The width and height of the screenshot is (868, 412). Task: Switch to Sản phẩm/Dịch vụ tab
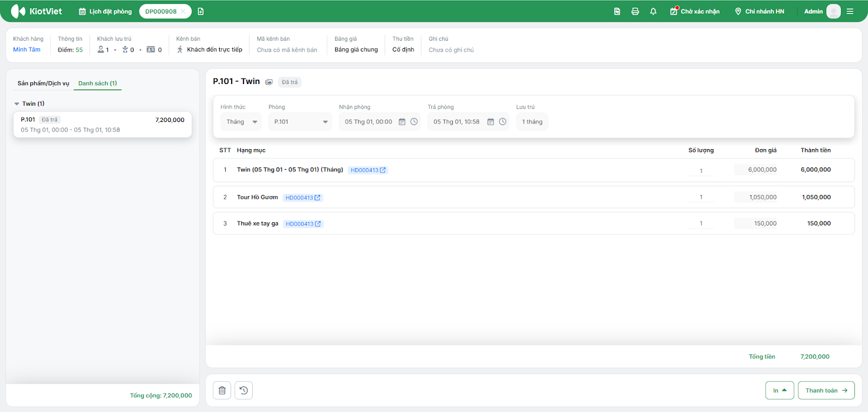43,83
